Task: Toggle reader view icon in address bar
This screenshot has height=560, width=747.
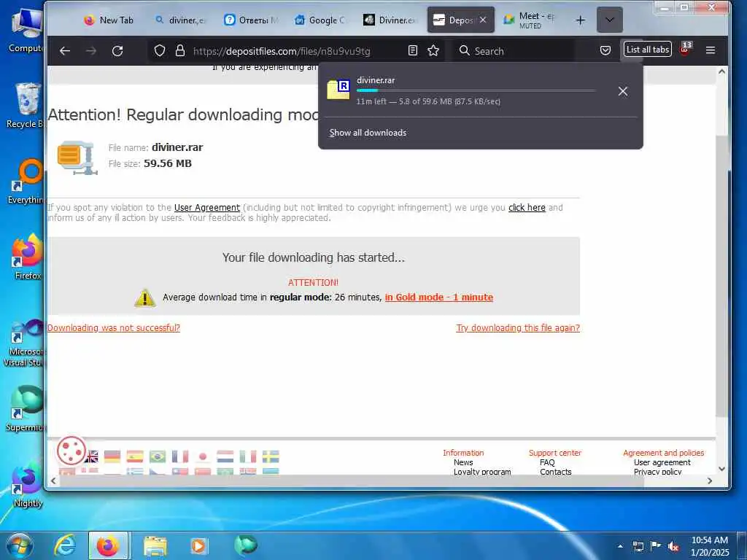Action: (413, 50)
